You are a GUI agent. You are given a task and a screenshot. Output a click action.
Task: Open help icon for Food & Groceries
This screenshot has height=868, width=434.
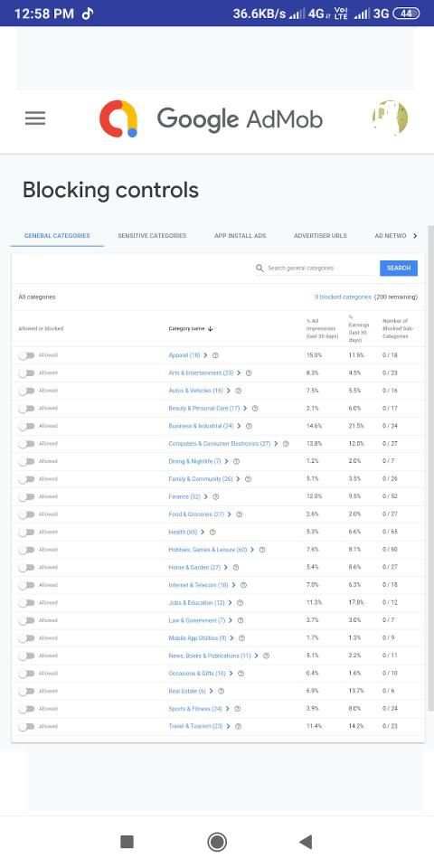[239, 514]
